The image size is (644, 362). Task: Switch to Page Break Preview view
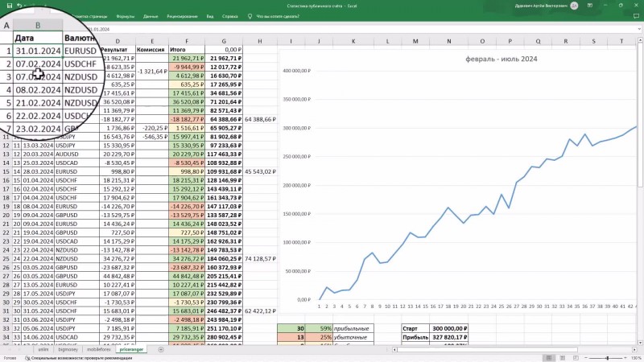[576, 358]
